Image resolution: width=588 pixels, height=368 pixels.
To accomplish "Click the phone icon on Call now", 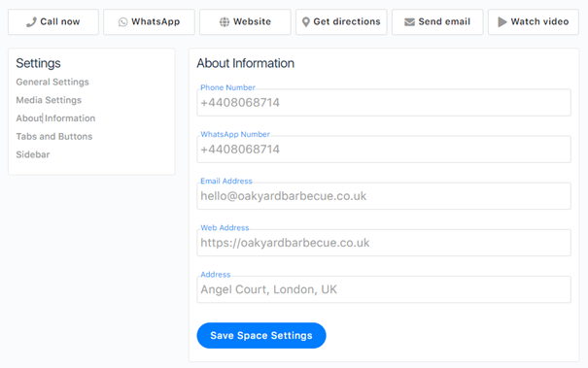I will tap(31, 22).
